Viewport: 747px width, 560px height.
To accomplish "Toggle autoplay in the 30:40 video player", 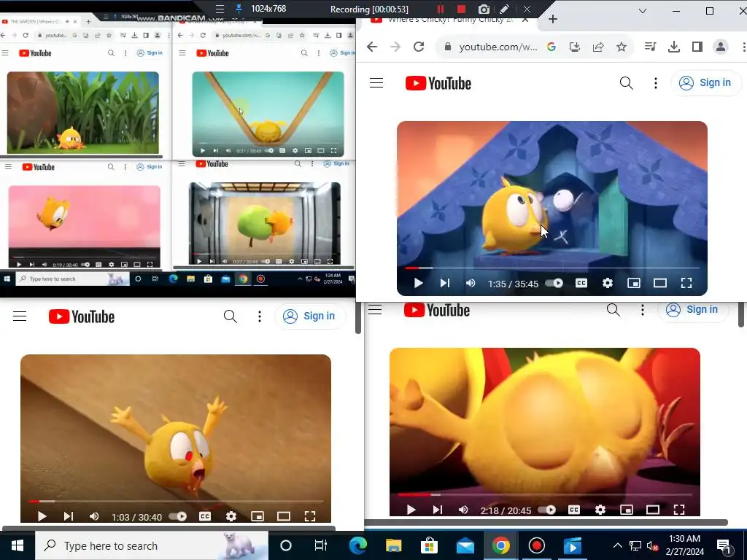I will pyautogui.click(x=178, y=517).
